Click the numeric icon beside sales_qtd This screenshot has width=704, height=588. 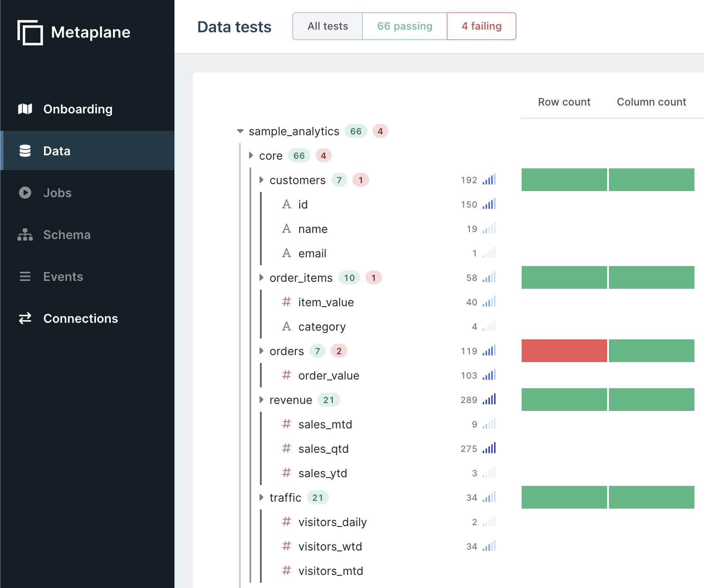287,448
